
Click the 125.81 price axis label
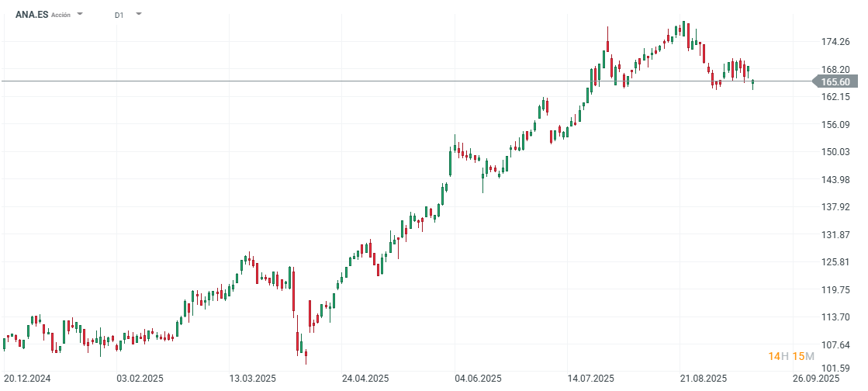[x=835, y=261]
